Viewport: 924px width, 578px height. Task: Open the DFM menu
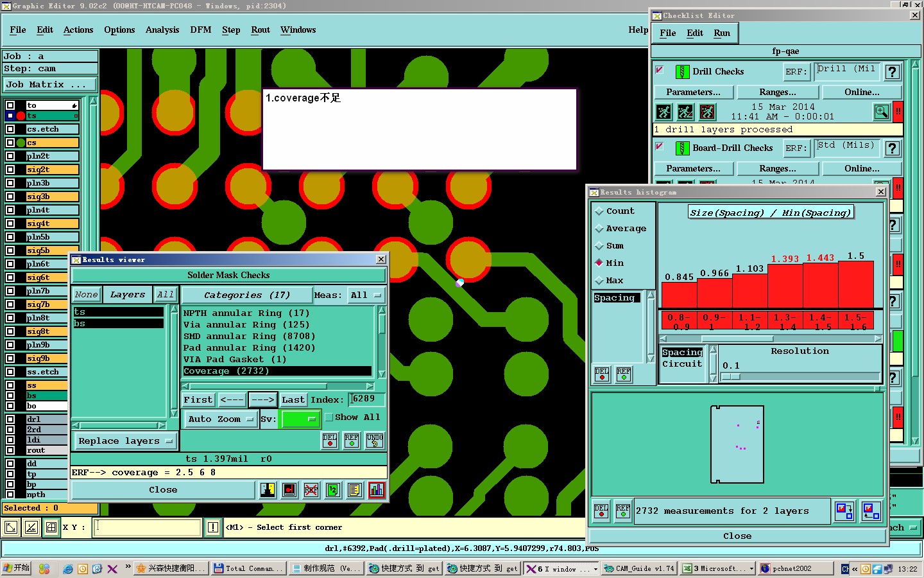click(201, 30)
